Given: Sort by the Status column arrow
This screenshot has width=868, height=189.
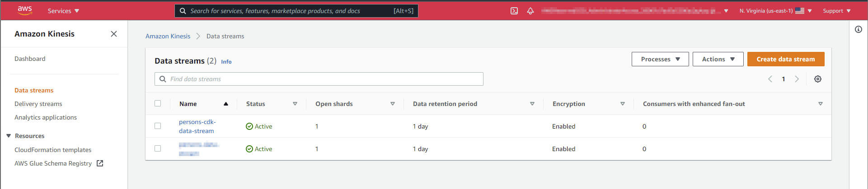Looking at the screenshot, I should coord(295,104).
